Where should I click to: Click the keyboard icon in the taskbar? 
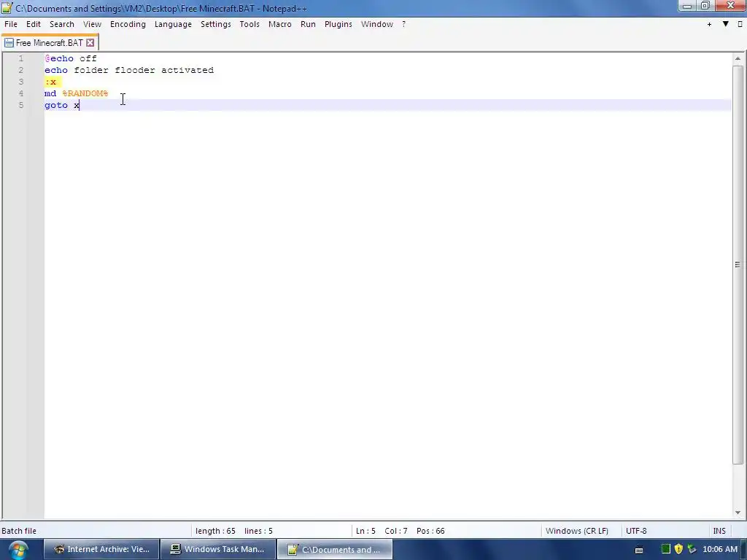point(639,550)
